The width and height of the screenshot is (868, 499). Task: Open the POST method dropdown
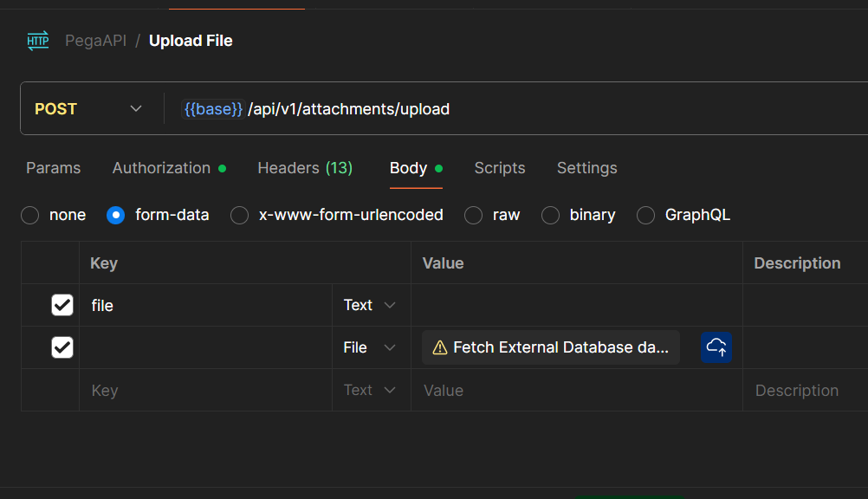coord(87,109)
